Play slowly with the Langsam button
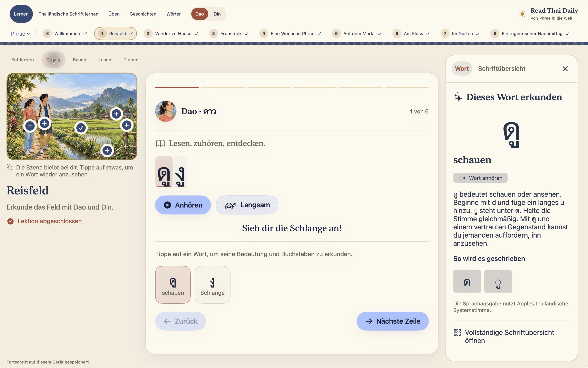 [x=247, y=205]
